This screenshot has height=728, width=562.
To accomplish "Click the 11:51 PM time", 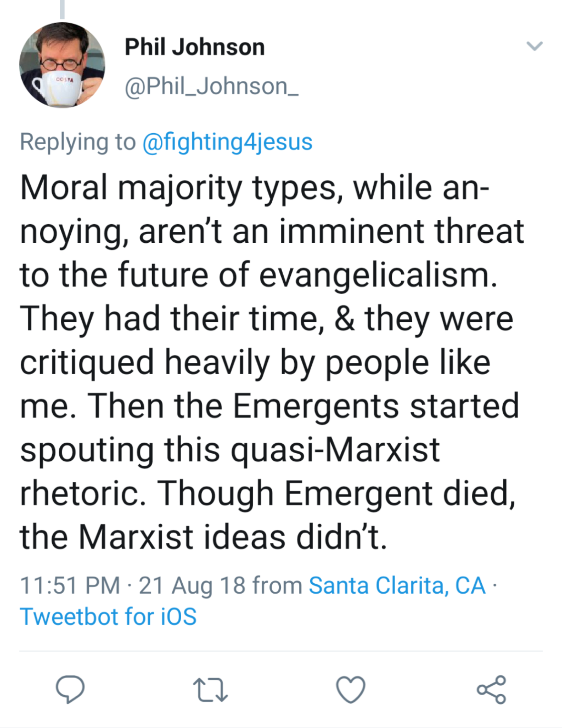I will (x=70, y=585).
